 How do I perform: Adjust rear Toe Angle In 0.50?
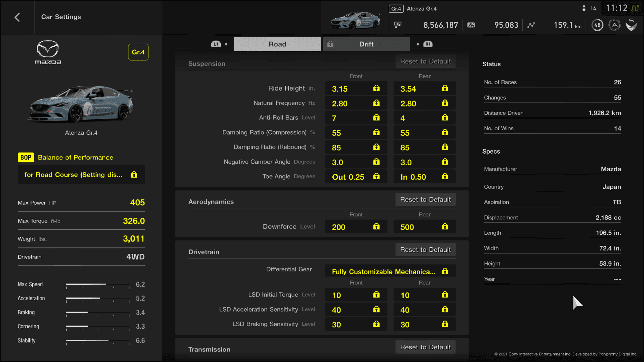[x=424, y=177]
